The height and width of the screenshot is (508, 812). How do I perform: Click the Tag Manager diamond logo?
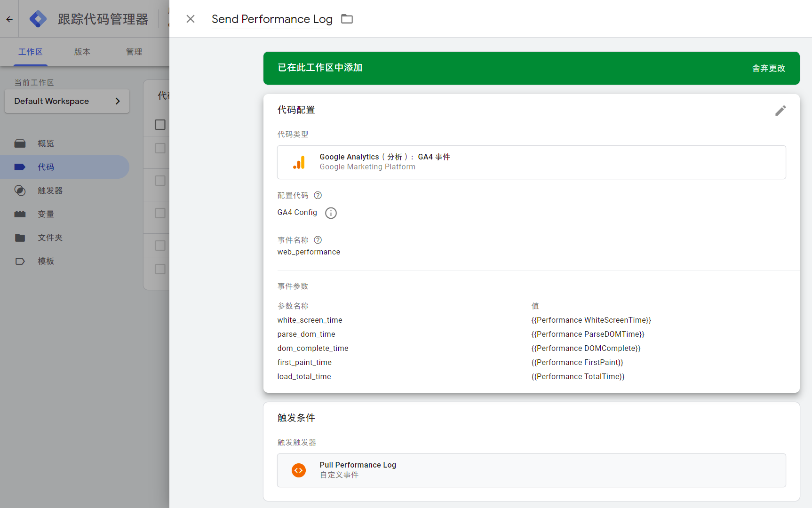38,19
